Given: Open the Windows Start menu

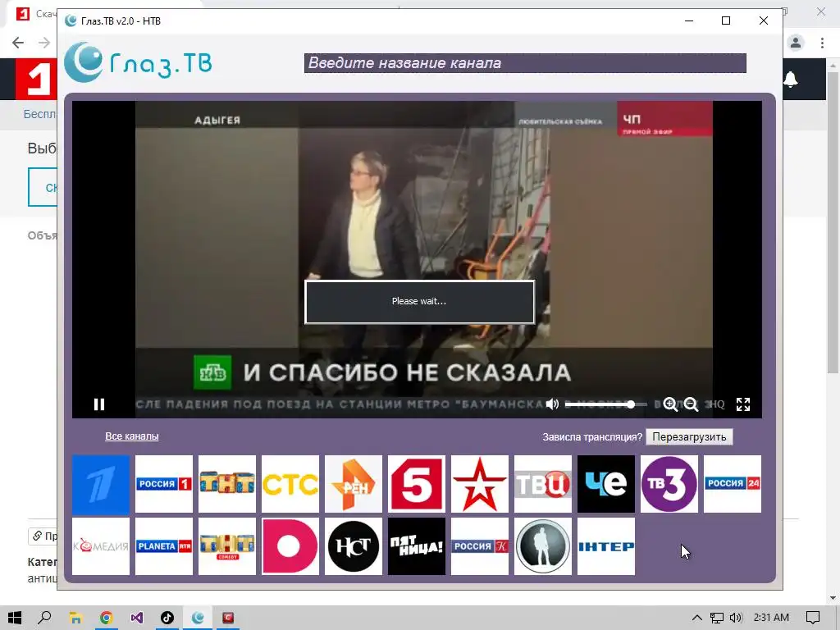Looking at the screenshot, I should (x=15, y=618).
